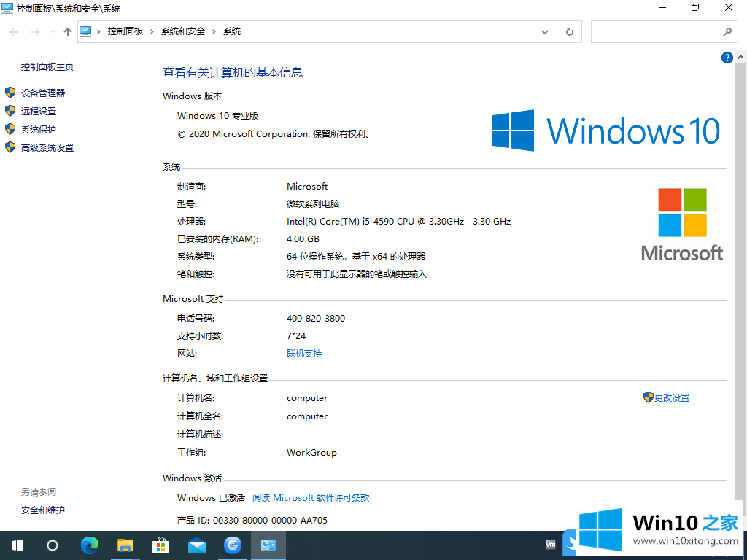Open the blue help question mark

click(727, 58)
